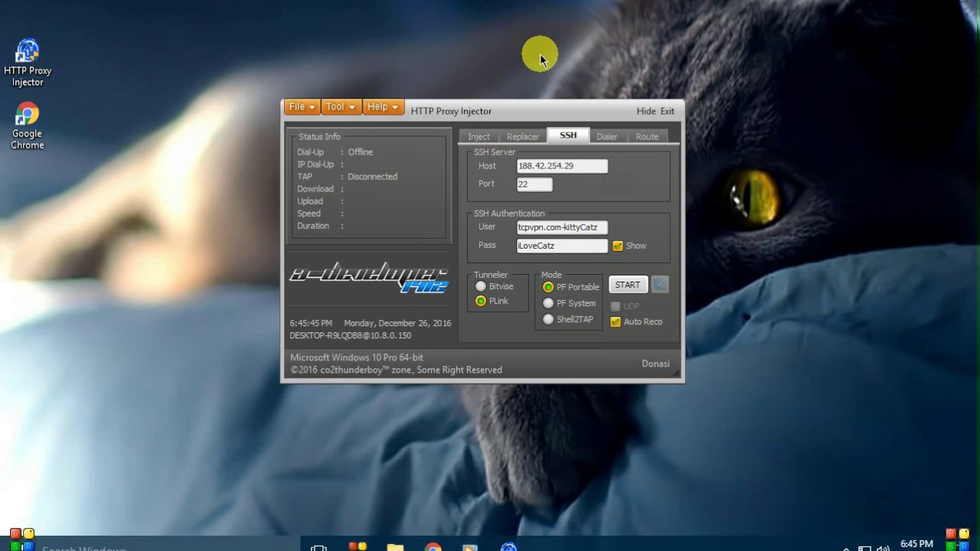Open Chrome from the taskbar
The height and width of the screenshot is (551, 980).
point(433,546)
